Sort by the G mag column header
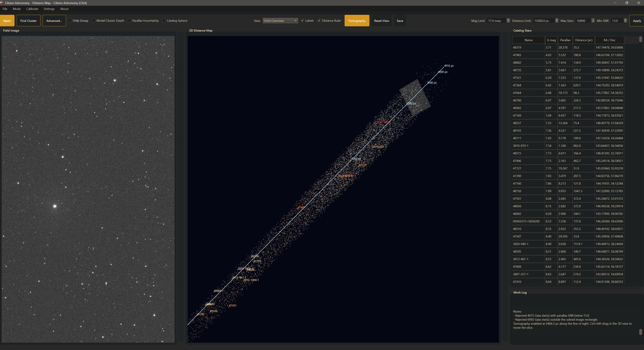Screen dimensions: 644x350 tap(551, 40)
